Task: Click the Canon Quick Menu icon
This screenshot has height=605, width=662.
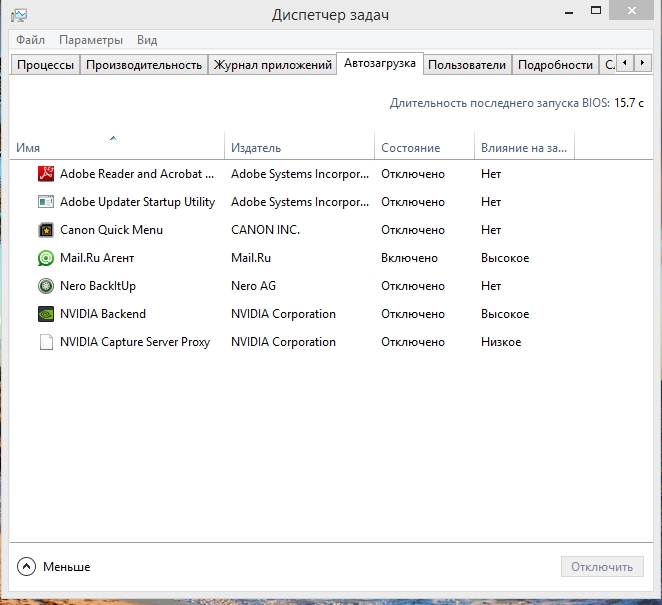Action: pos(45,230)
